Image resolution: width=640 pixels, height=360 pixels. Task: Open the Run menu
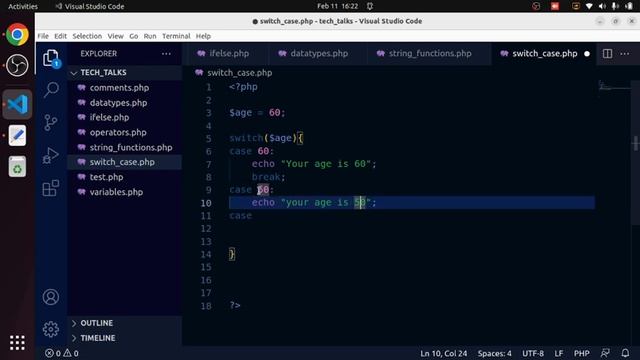tap(150, 36)
